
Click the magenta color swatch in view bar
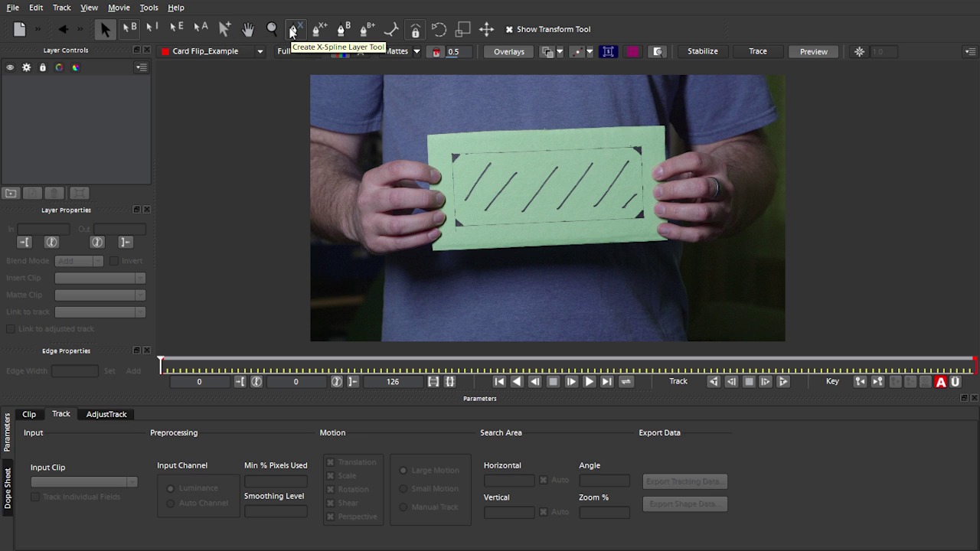[632, 51]
